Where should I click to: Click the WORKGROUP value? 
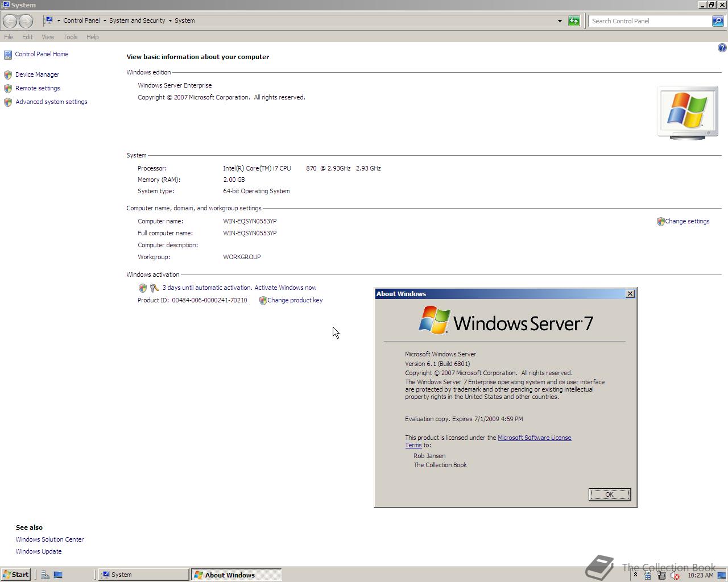(x=242, y=257)
